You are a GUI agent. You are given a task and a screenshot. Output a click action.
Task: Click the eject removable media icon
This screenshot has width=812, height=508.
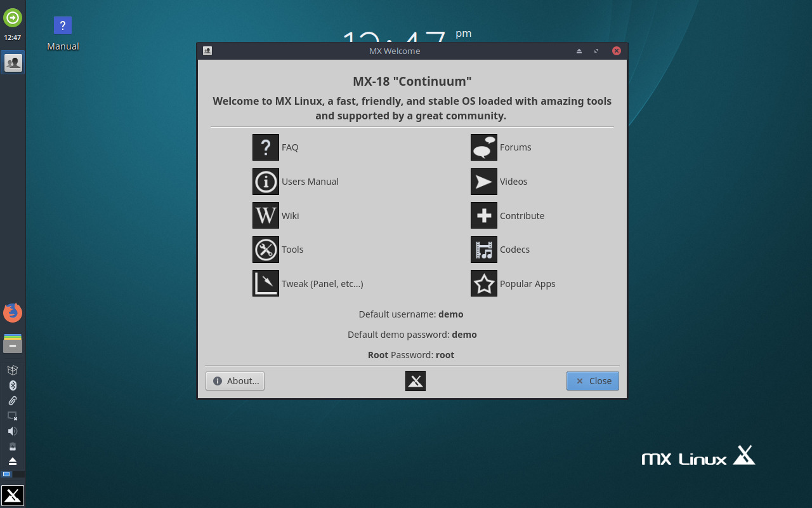point(13,461)
